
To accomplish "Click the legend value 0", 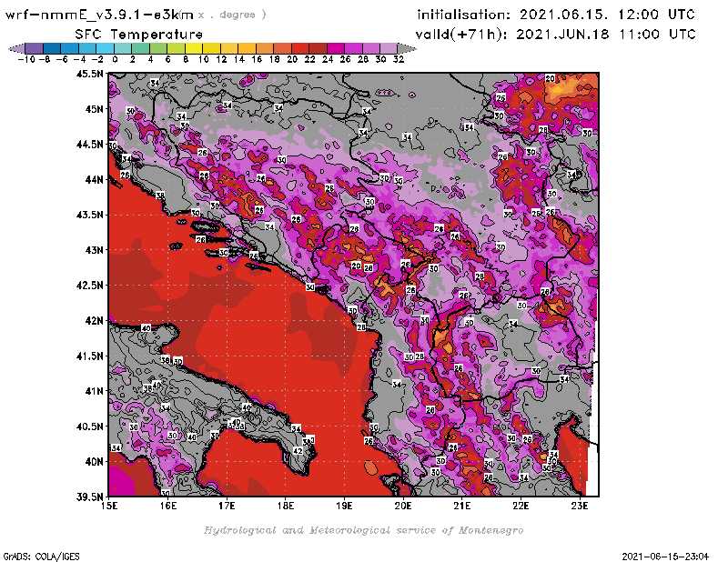I will 115,59.
